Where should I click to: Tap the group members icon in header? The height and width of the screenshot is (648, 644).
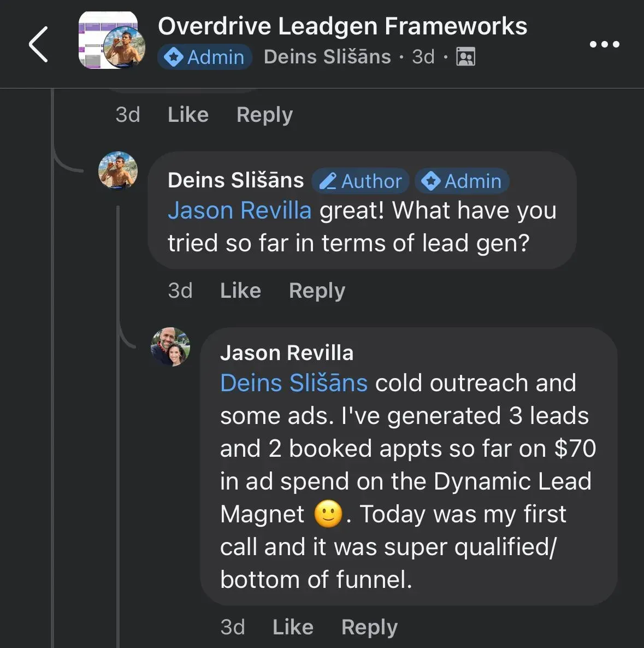coord(465,57)
